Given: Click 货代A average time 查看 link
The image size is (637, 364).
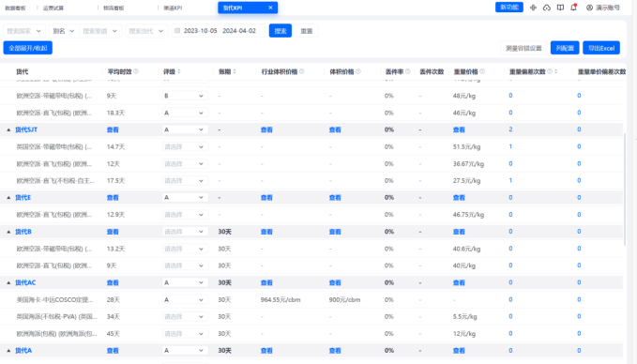Looking at the screenshot, I should (113, 350).
